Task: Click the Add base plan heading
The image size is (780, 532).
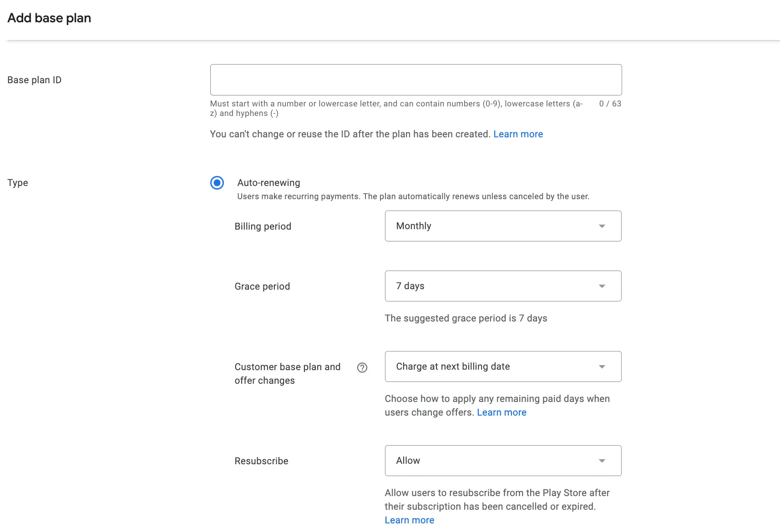Action: pos(49,18)
